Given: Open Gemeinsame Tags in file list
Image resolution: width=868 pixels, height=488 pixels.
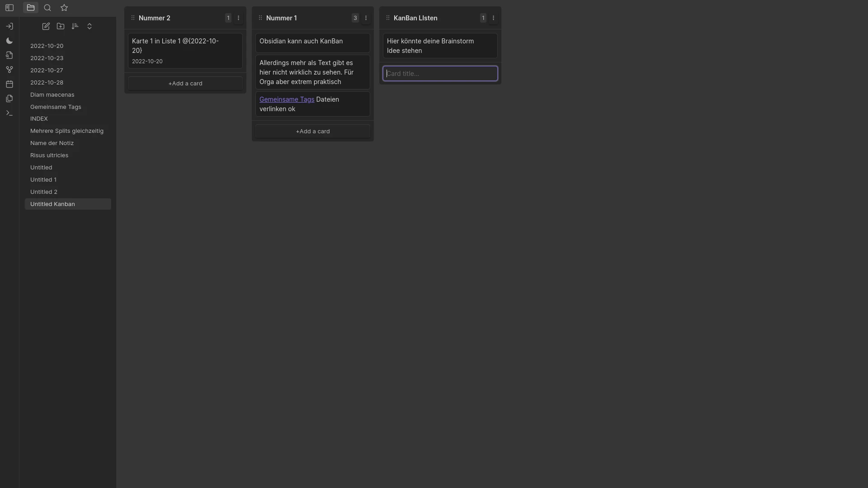Looking at the screenshot, I should coord(68,107).
